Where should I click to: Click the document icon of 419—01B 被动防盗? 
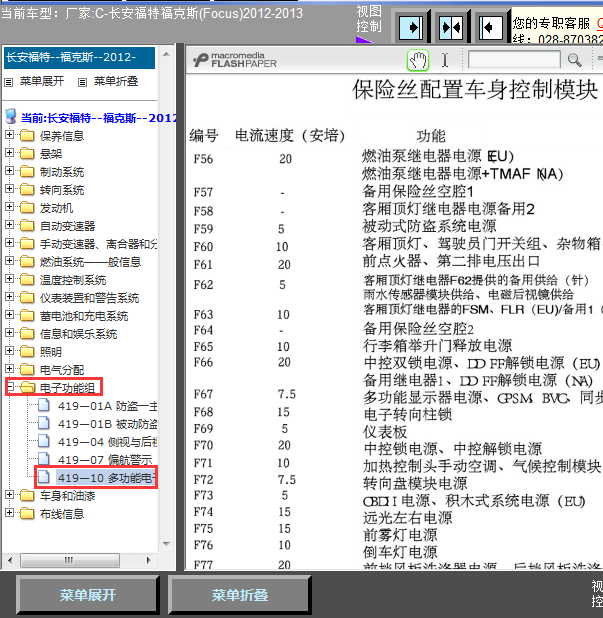click(x=44, y=423)
